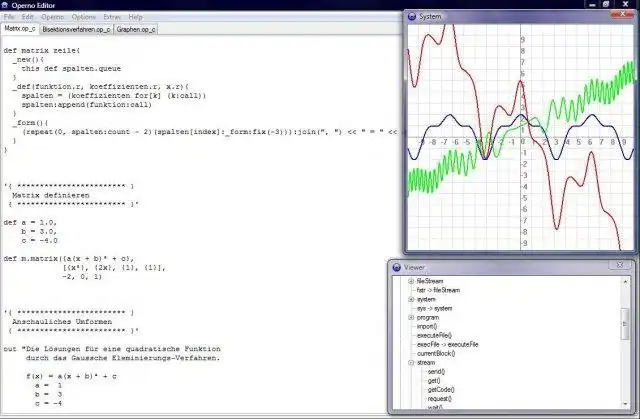Screen dimensions: 640x419
Task: Click the 'stream' label in Viewer tree
Action: pos(426,363)
